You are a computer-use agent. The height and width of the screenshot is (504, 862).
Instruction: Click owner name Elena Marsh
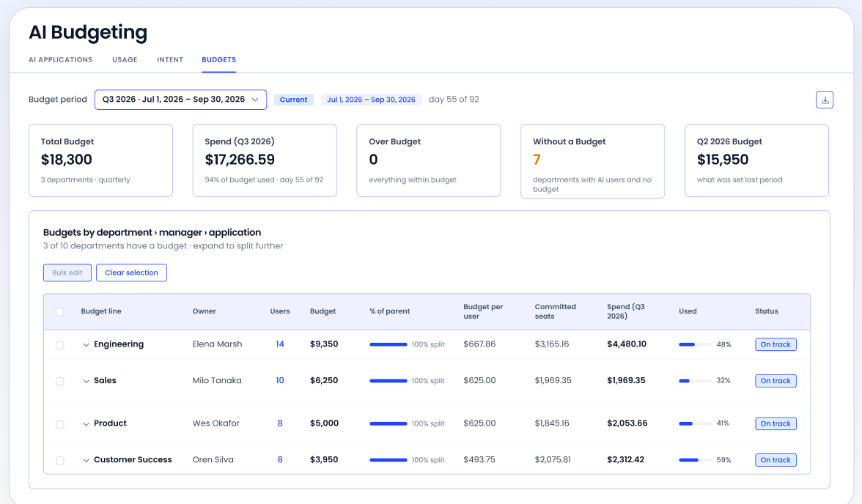coord(217,344)
